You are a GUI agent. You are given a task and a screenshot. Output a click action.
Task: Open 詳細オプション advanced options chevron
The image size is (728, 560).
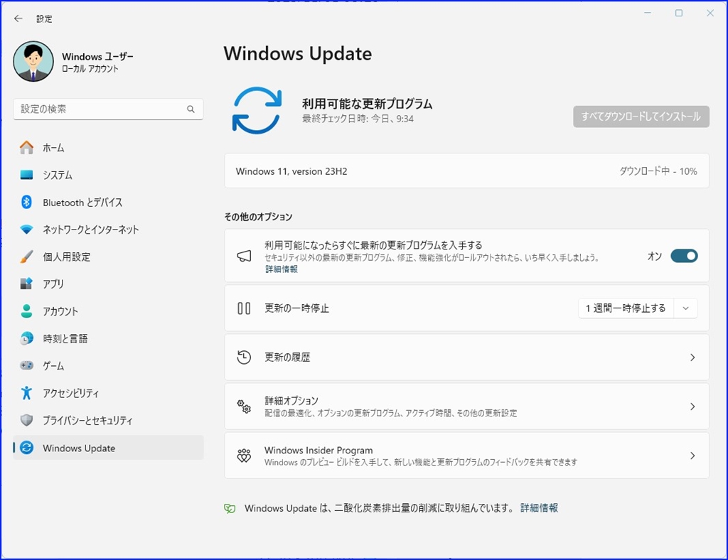pyautogui.click(x=692, y=406)
